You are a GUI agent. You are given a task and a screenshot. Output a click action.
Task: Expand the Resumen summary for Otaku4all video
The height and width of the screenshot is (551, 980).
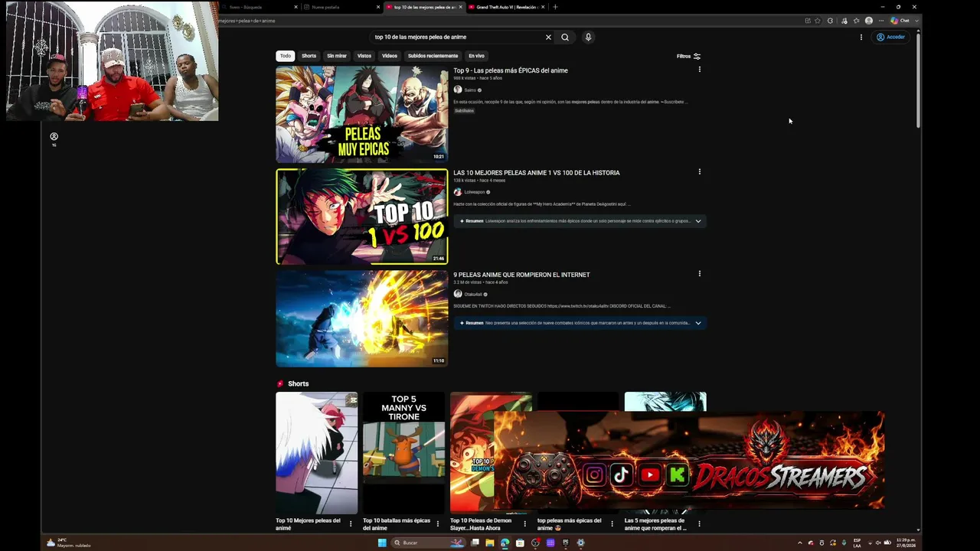[x=580, y=323]
